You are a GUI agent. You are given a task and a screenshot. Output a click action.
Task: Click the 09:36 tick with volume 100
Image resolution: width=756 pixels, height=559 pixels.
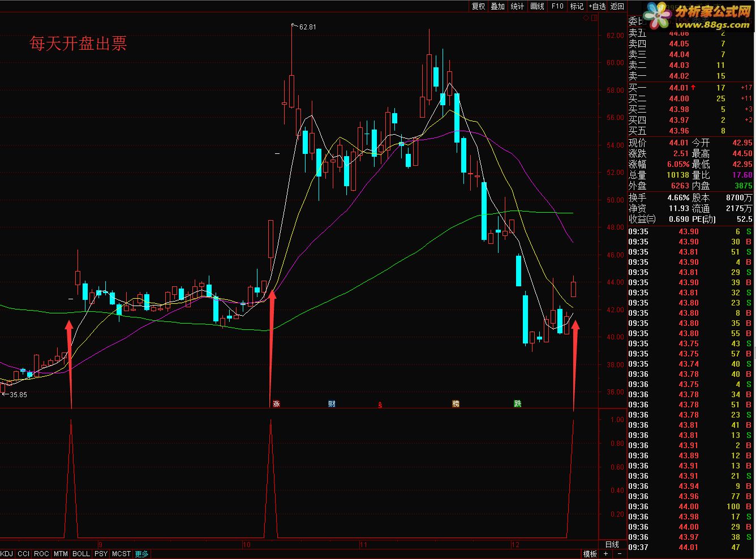691,506
